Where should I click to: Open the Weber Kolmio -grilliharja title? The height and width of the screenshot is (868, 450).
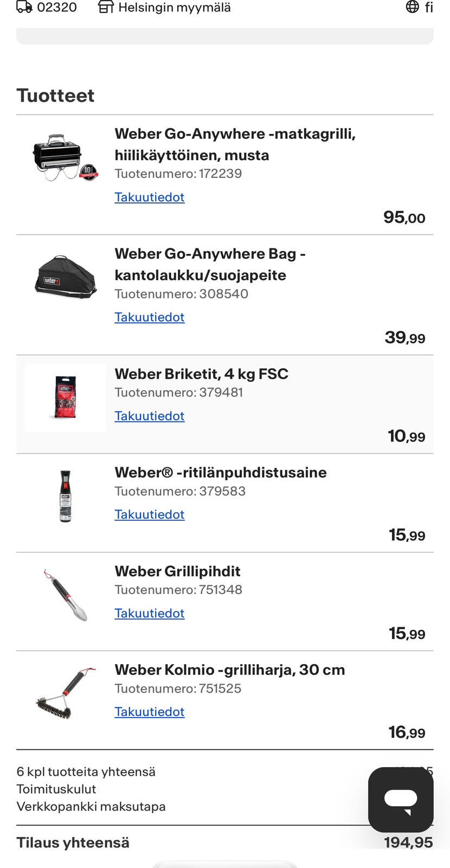click(x=230, y=669)
